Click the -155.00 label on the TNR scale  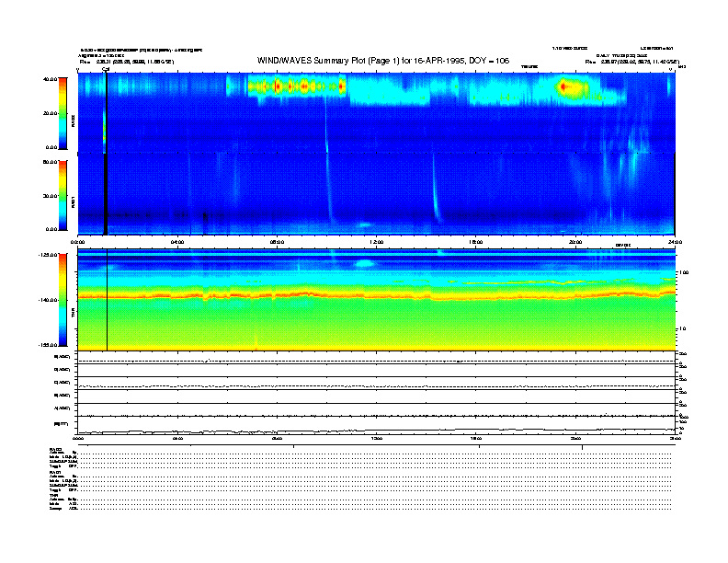48,345
